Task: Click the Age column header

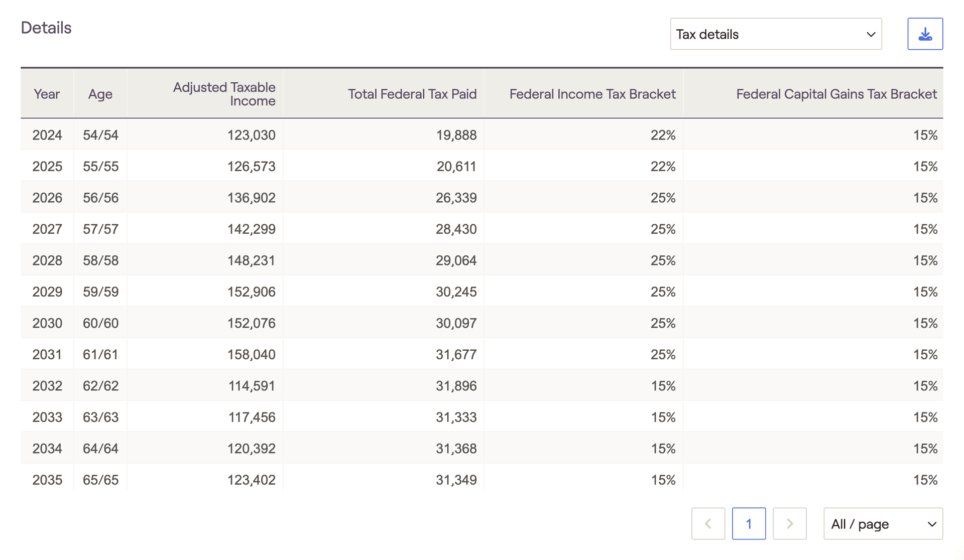Action: pos(100,94)
